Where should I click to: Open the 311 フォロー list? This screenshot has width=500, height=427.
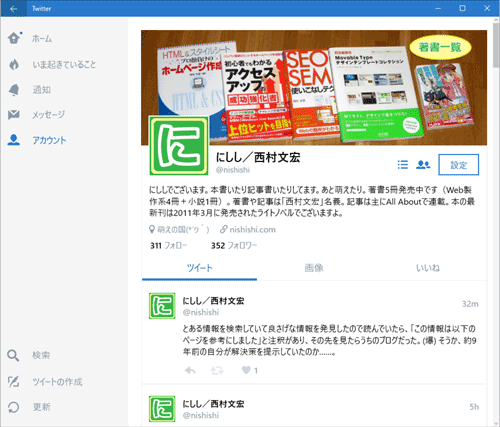169,246
